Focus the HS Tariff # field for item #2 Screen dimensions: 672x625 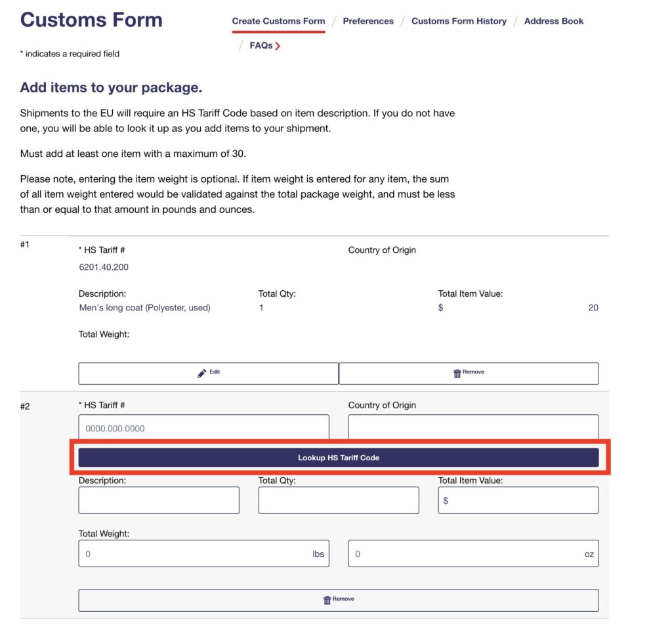[x=203, y=428]
